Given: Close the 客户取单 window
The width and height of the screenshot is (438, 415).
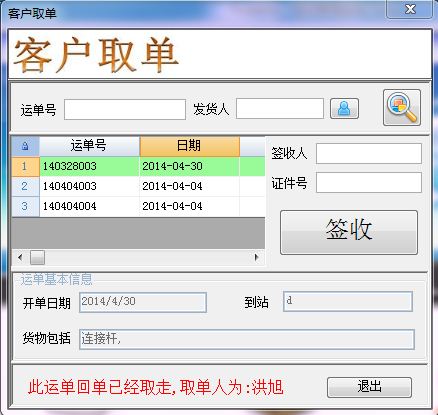Looking at the screenshot, I should click(x=410, y=9).
